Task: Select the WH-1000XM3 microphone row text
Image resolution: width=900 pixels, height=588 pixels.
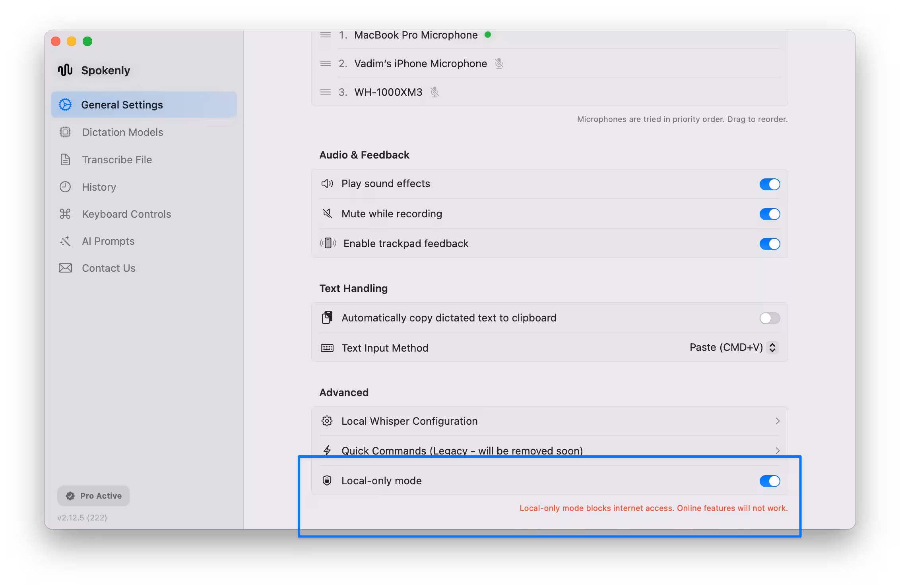Action: pos(388,92)
